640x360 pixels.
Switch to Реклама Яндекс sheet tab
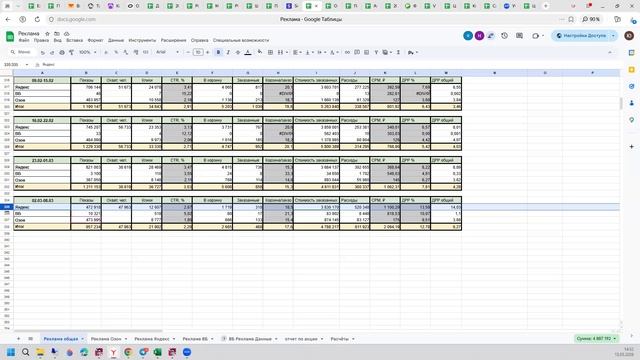(x=152, y=339)
